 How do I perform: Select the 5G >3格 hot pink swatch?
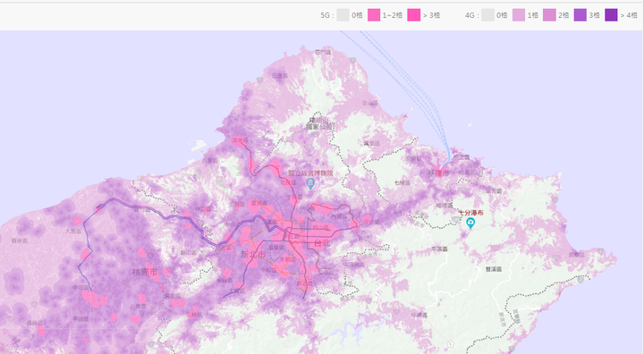pos(413,15)
